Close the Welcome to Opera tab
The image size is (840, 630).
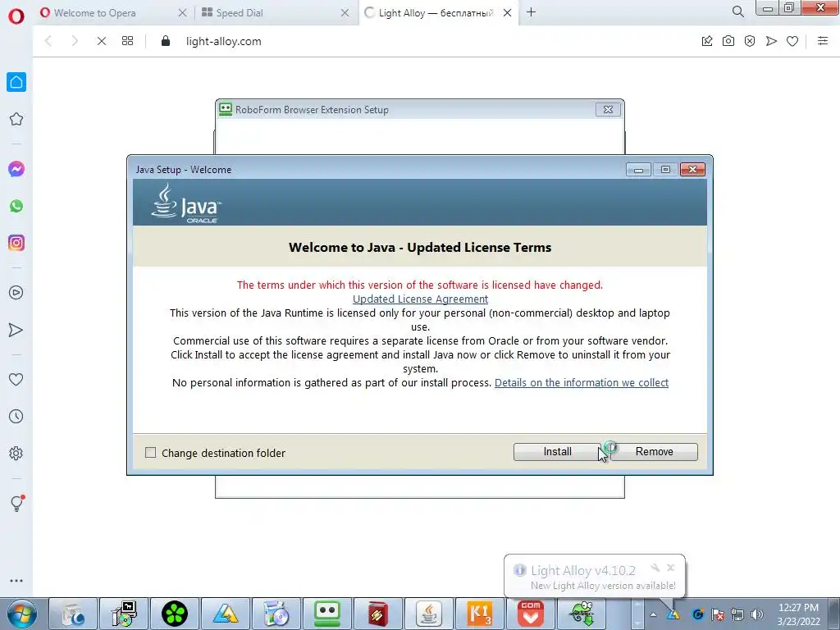(182, 13)
